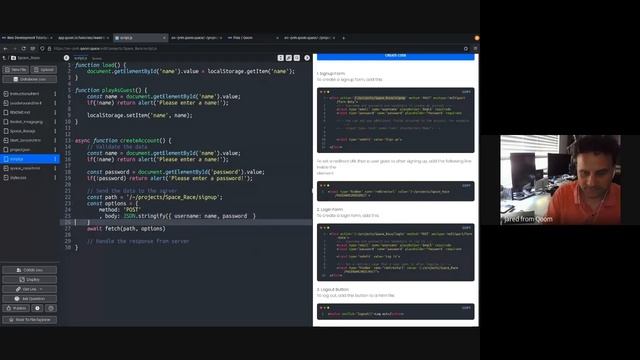Click the extension icon beside the browser menu

[466, 49]
